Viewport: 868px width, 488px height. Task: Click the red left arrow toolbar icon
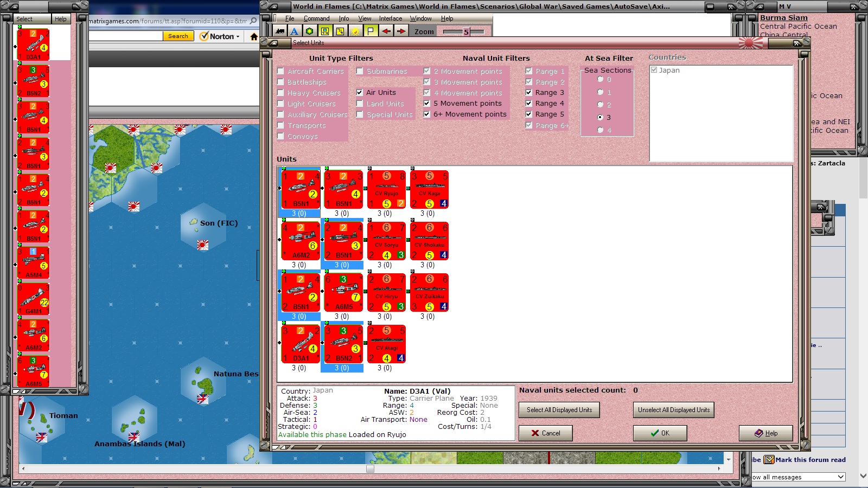(386, 31)
